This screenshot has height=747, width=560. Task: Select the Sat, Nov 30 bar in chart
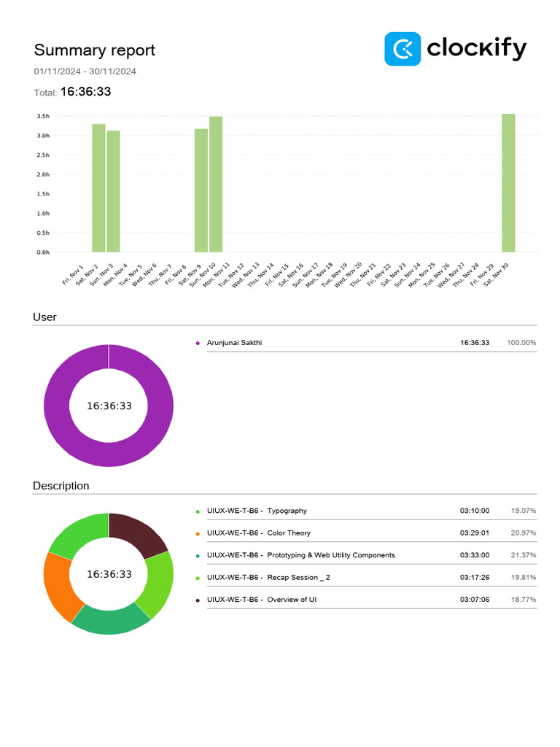point(508,182)
